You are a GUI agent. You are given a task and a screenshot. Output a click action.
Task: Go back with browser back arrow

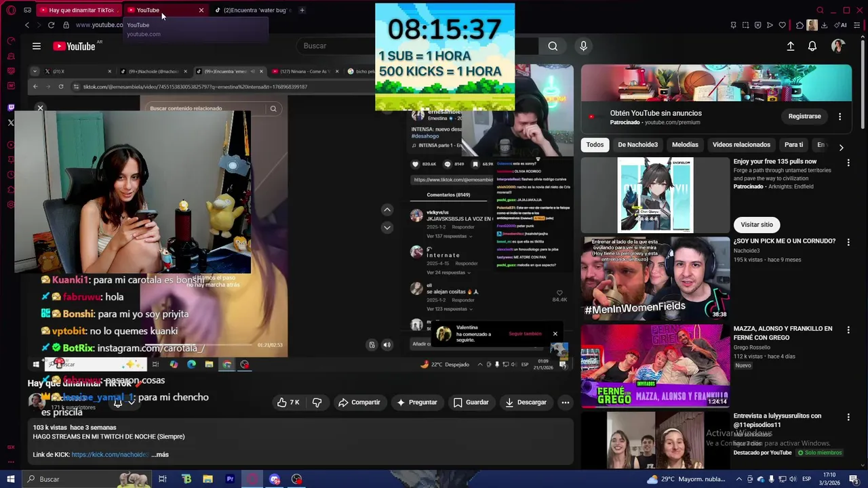[x=27, y=25]
